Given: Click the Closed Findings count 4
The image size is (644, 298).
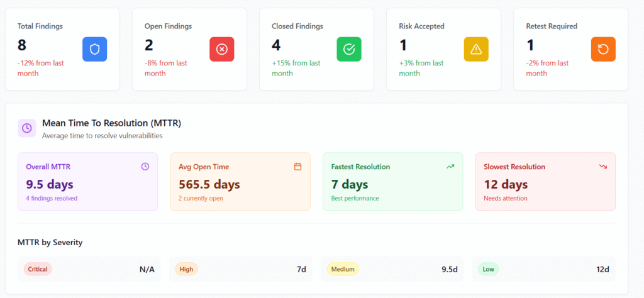Looking at the screenshot, I should pyautogui.click(x=276, y=45).
